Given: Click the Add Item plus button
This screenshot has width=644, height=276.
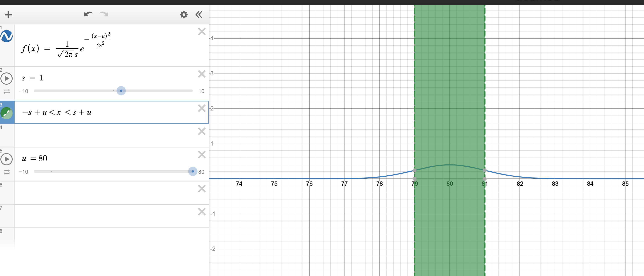Looking at the screenshot, I should point(8,14).
